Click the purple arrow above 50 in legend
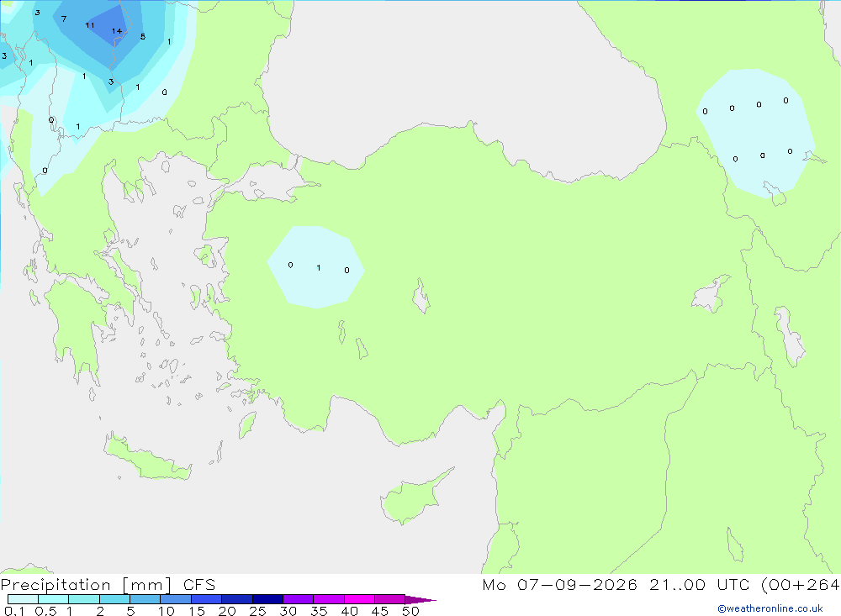The image size is (841, 616). [x=420, y=599]
